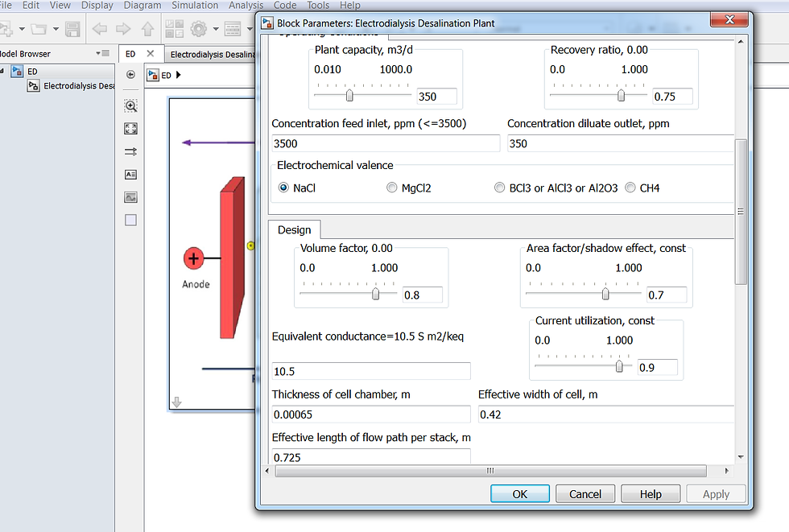Screen dimensions: 789x532
Task: Close the ED tab with X
Action: [x=150, y=53]
